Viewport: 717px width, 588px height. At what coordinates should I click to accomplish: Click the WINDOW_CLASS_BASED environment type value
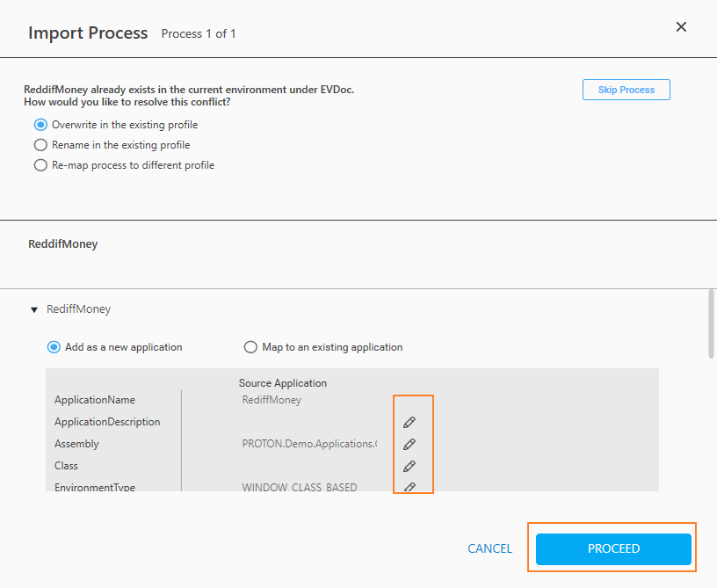[x=300, y=487]
